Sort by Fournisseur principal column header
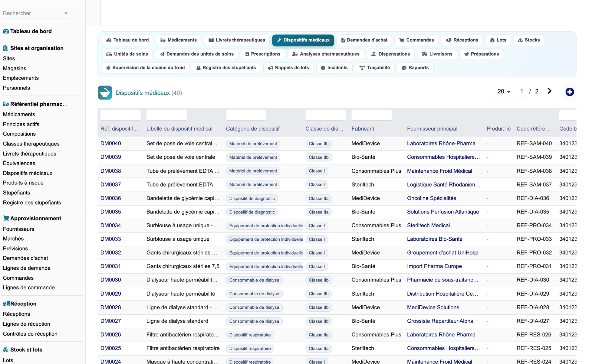589x364 pixels. (432, 129)
